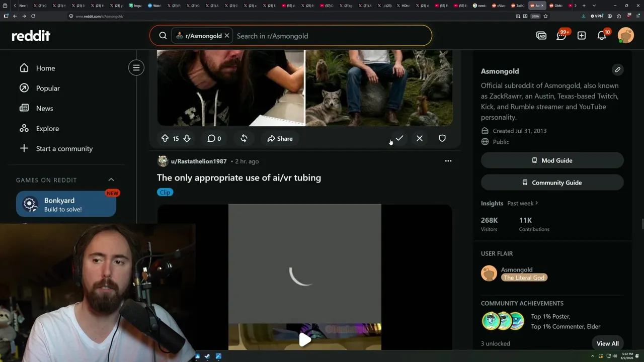Reload the page

tap(33, 16)
